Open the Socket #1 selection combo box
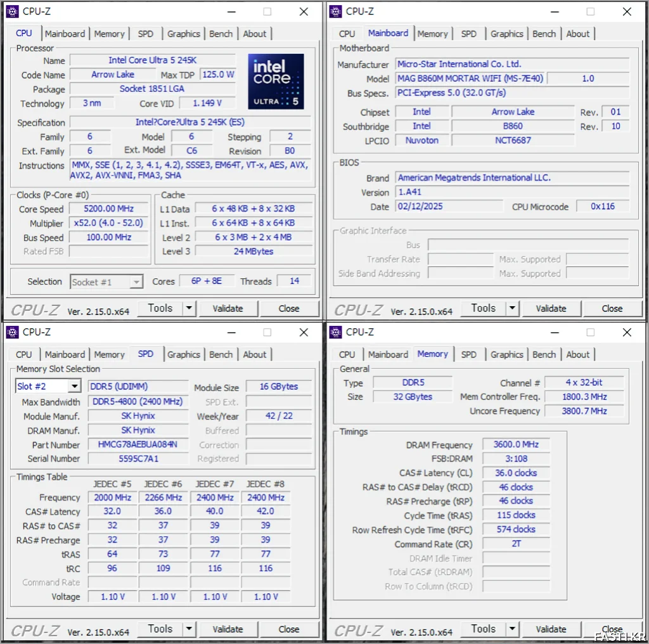Viewport: 649px width, 644px height. pos(106,282)
